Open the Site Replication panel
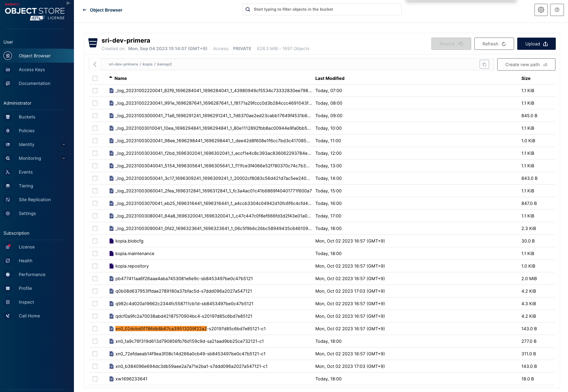 point(34,200)
